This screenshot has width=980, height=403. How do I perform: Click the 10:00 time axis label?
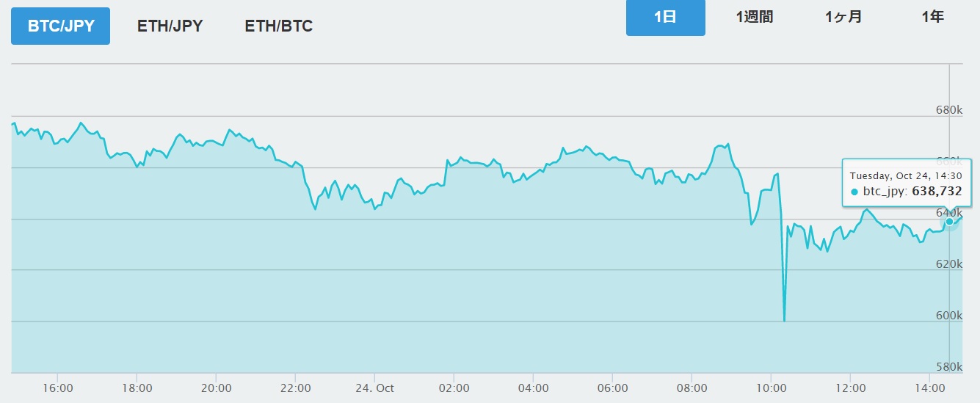click(x=771, y=387)
